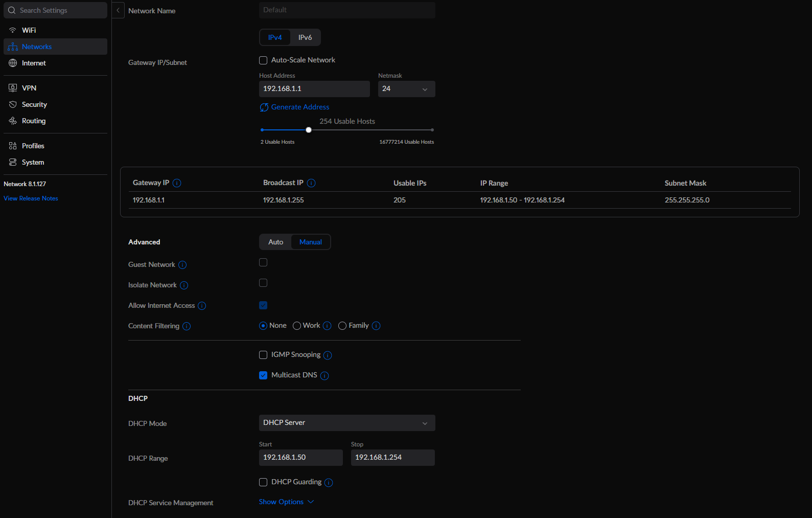This screenshot has width=812, height=518.
Task: Click the Allow Internet Access info icon
Action: pyautogui.click(x=202, y=306)
